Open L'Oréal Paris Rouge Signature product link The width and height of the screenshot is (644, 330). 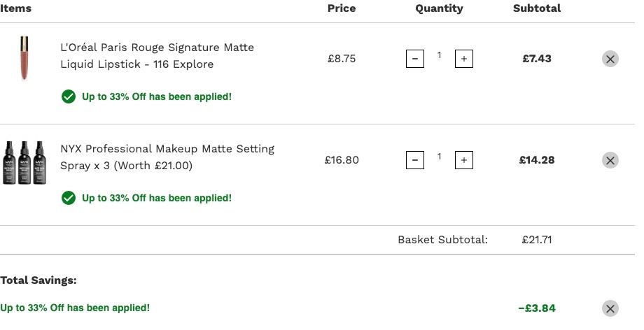(157, 56)
